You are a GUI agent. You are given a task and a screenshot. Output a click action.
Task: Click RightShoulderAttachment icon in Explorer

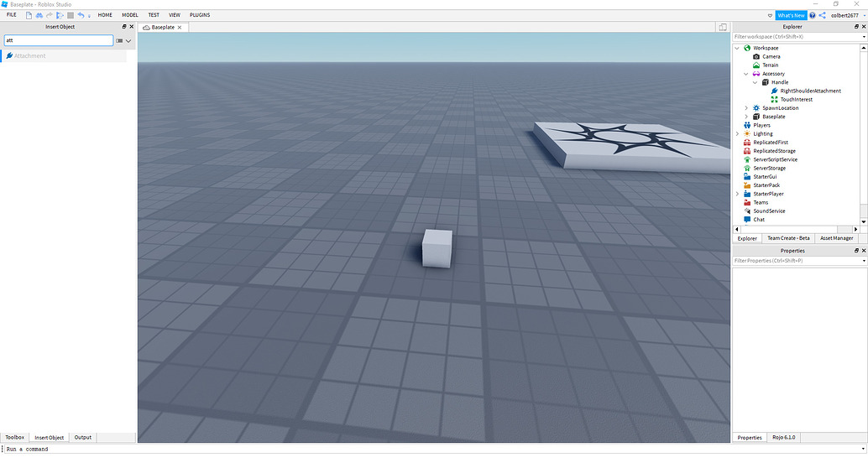(x=775, y=91)
